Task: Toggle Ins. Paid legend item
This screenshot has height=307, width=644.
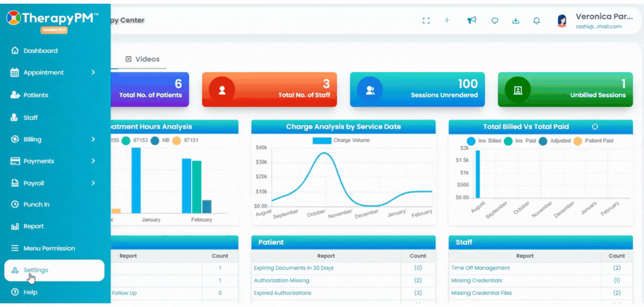Action: click(520, 141)
